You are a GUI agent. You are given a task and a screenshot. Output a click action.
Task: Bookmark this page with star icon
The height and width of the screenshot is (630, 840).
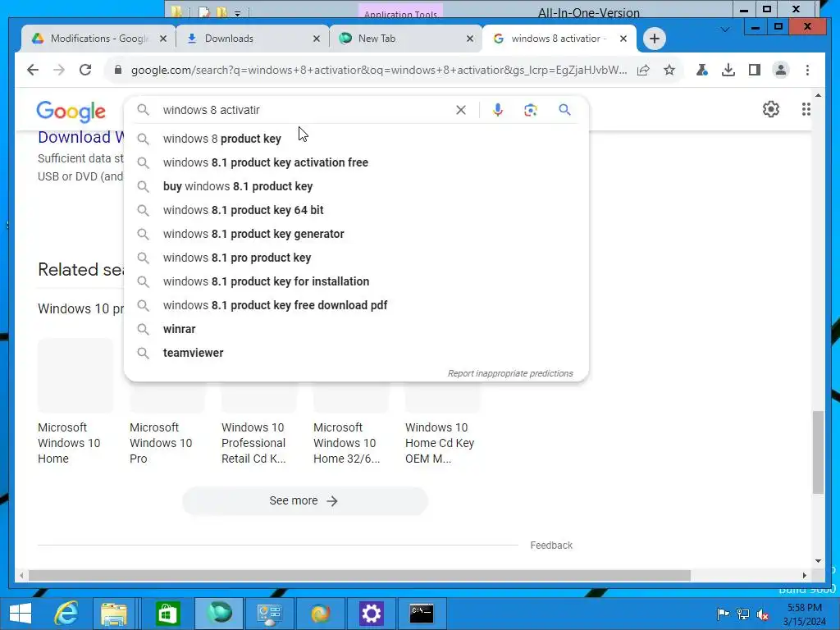click(x=669, y=70)
